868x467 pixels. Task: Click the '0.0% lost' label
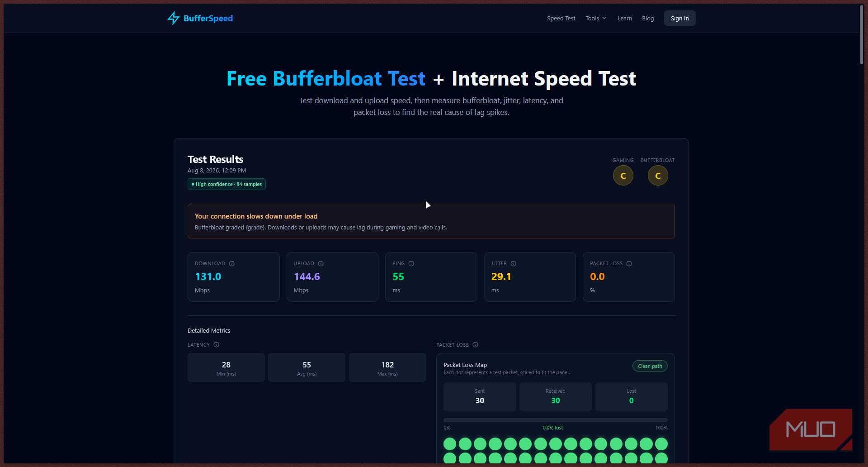pos(552,428)
